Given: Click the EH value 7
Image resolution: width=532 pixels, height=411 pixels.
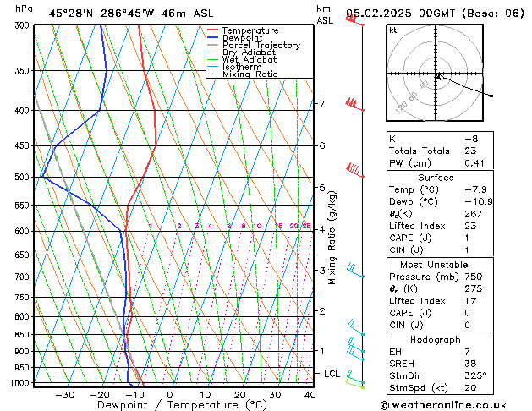Looking at the screenshot, I should tap(468, 352).
